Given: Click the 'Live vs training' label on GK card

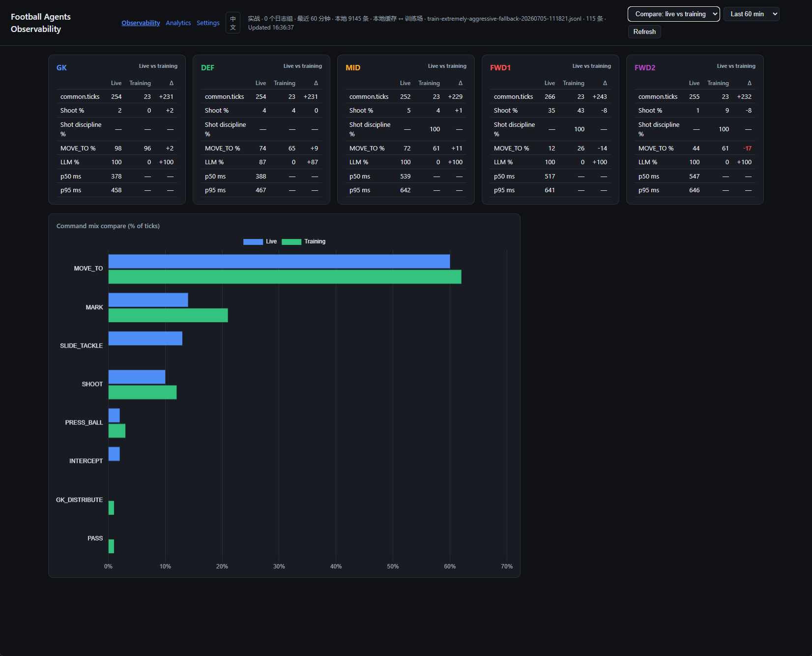Looking at the screenshot, I should click(x=158, y=66).
